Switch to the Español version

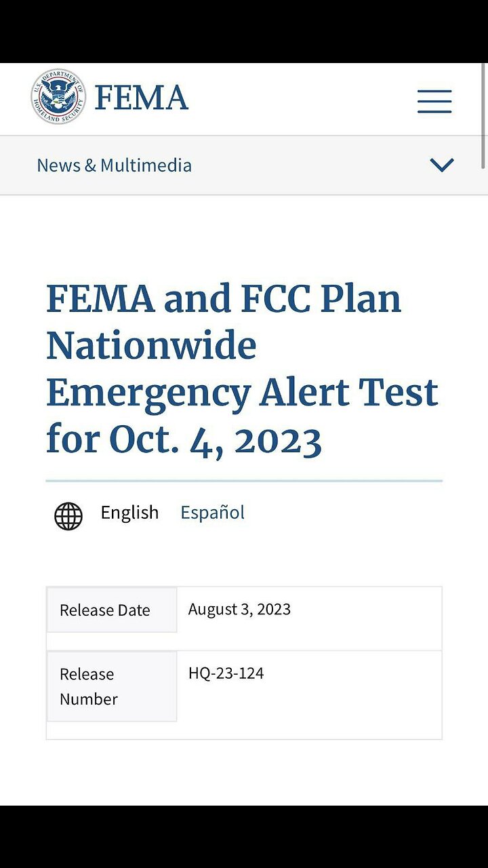pyautogui.click(x=212, y=512)
